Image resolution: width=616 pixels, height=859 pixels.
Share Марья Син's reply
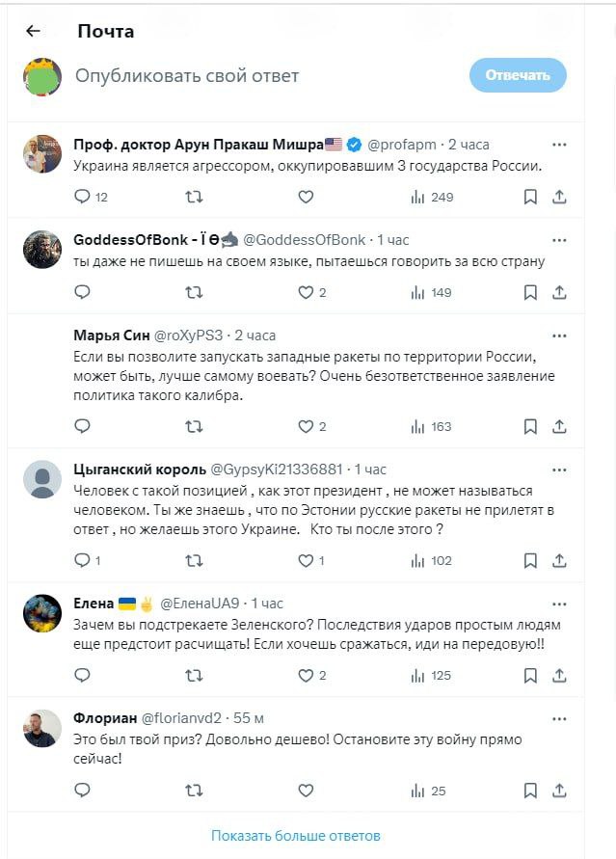point(559,426)
